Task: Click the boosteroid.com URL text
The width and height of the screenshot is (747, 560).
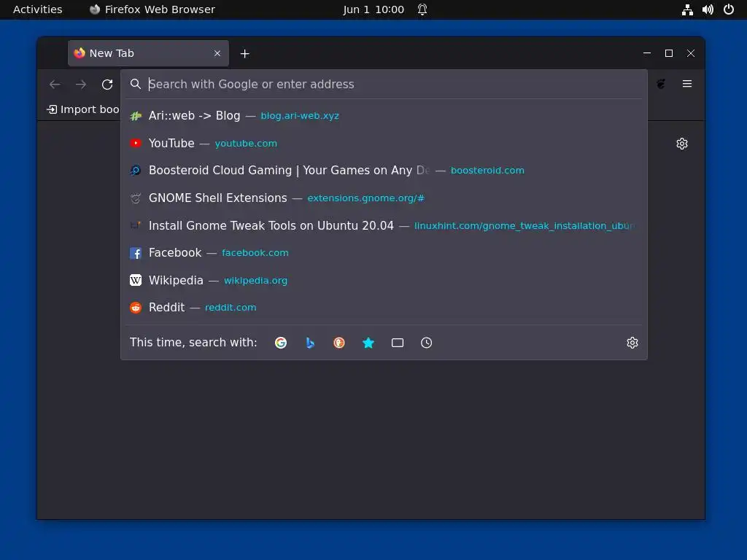Action: coord(487,171)
